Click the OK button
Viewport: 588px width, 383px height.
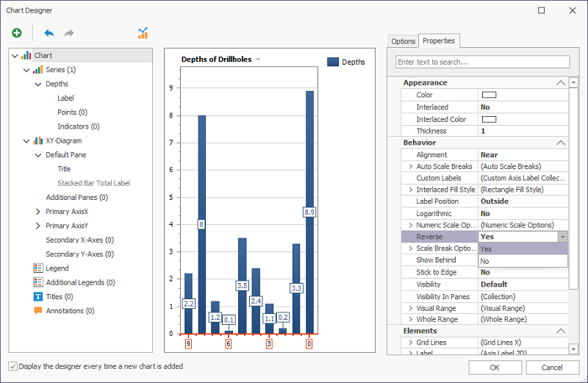pos(495,367)
